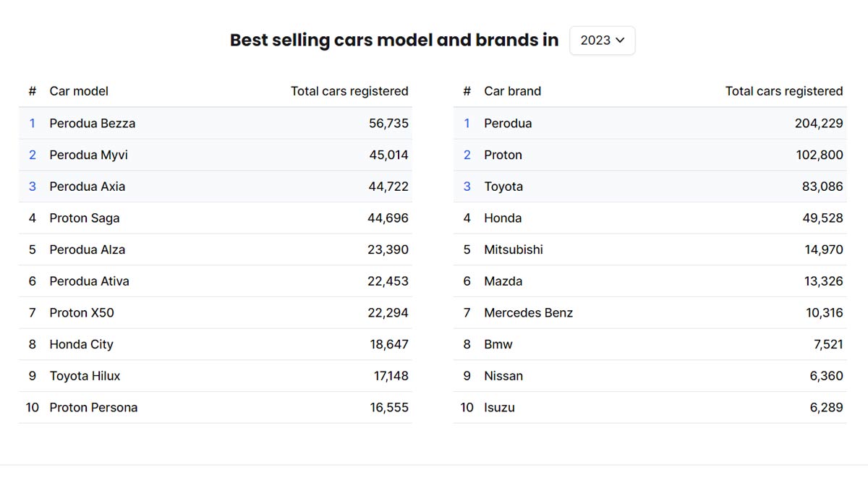Select the Toyota brand row
Viewport: 868px width, 488px height.
click(x=503, y=187)
